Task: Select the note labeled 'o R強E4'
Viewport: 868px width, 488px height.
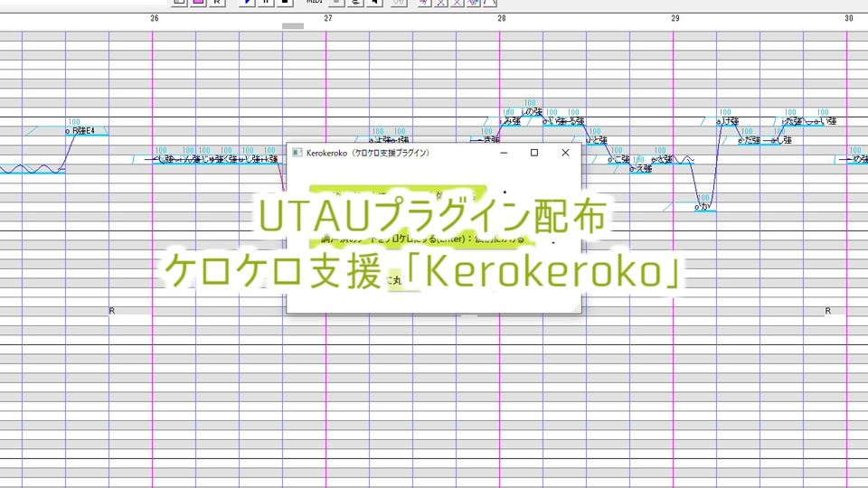Action: click(x=87, y=131)
